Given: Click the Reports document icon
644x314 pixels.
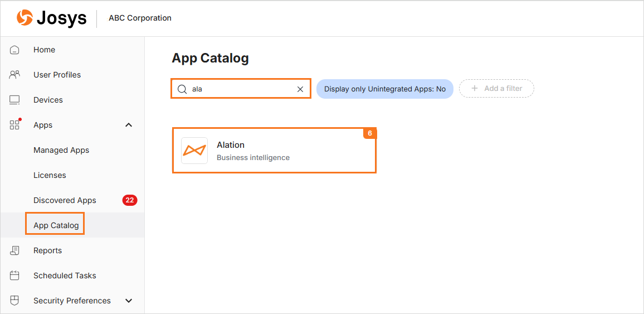Looking at the screenshot, I should point(14,251).
